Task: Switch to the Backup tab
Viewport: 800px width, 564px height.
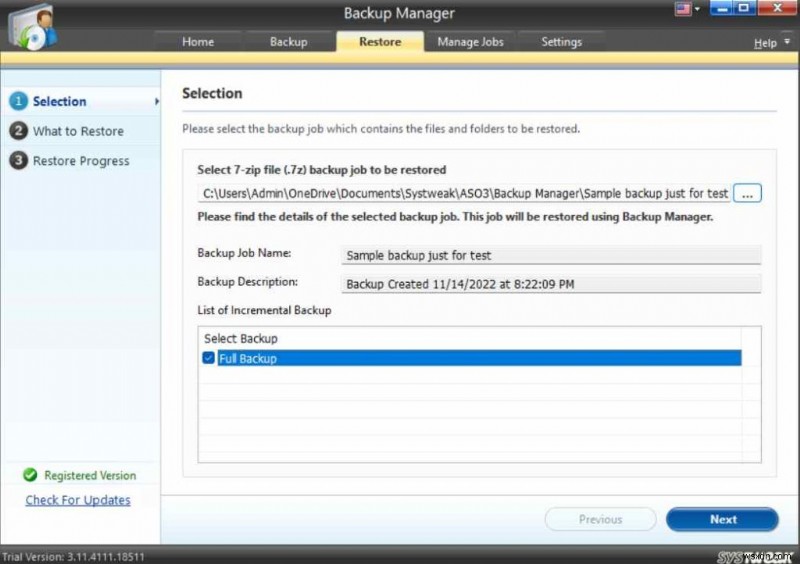Action: [x=289, y=42]
